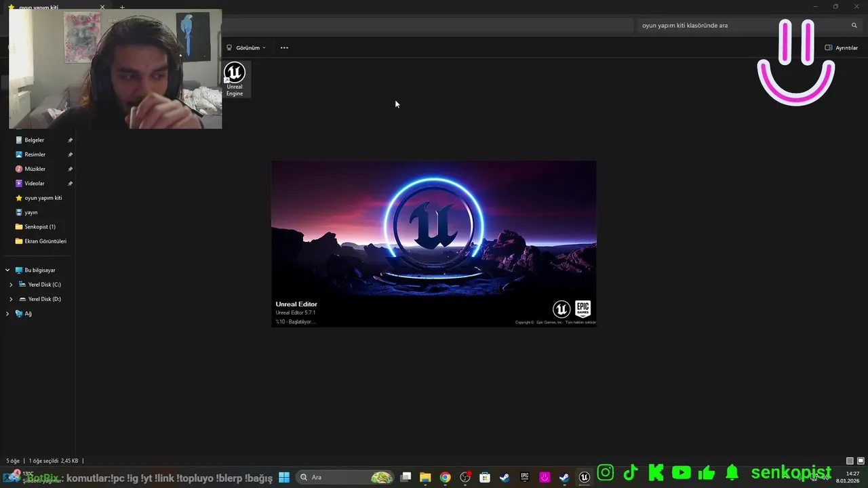Open the yayın item in sidebar

pos(31,212)
